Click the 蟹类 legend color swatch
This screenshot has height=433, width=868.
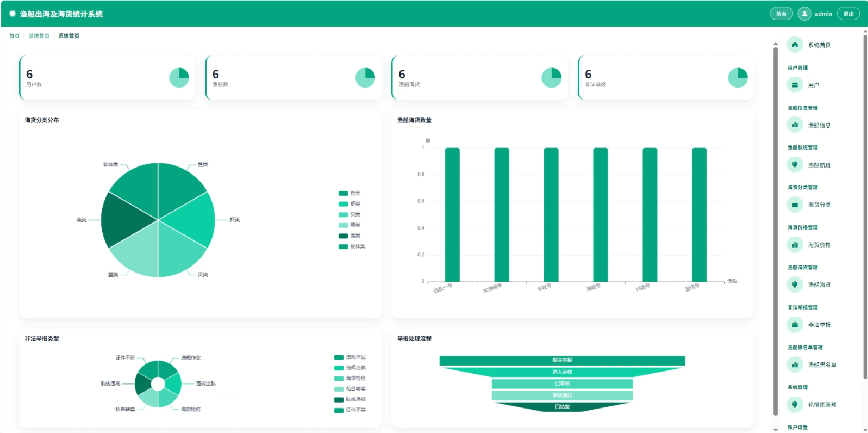pos(343,225)
